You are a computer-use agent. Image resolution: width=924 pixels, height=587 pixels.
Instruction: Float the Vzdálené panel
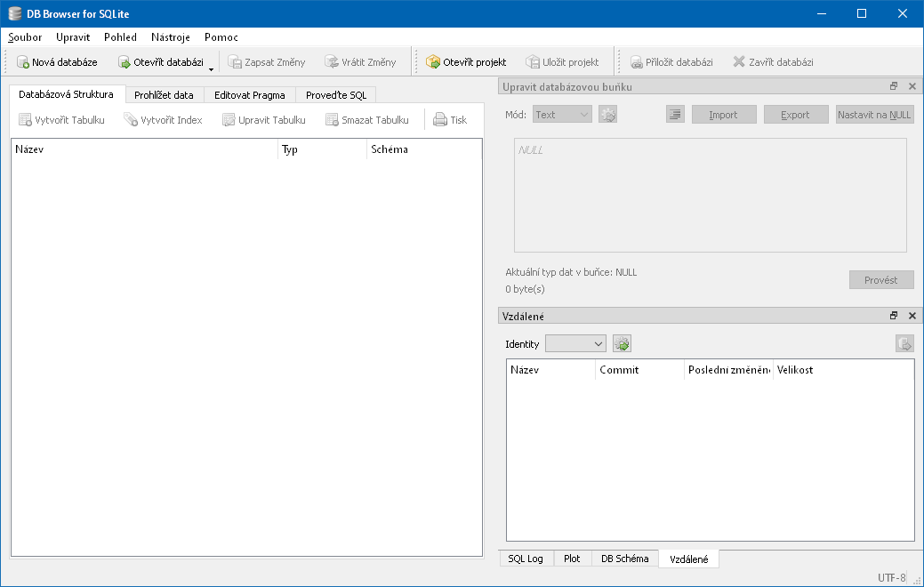click(x=894, y=316)
